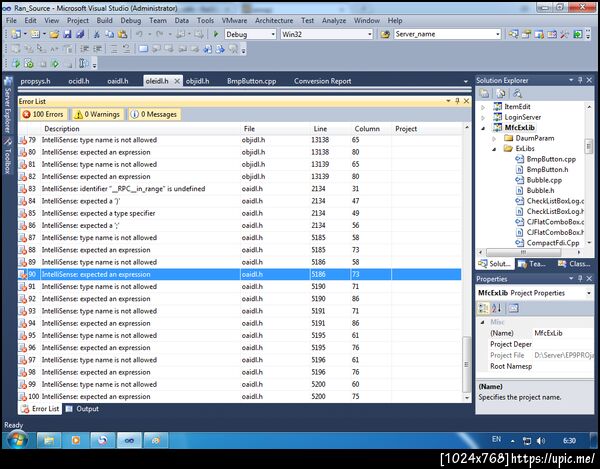
Task: Toggle auto-hide pin on Solution Explorer
Action: click(580, 80)
